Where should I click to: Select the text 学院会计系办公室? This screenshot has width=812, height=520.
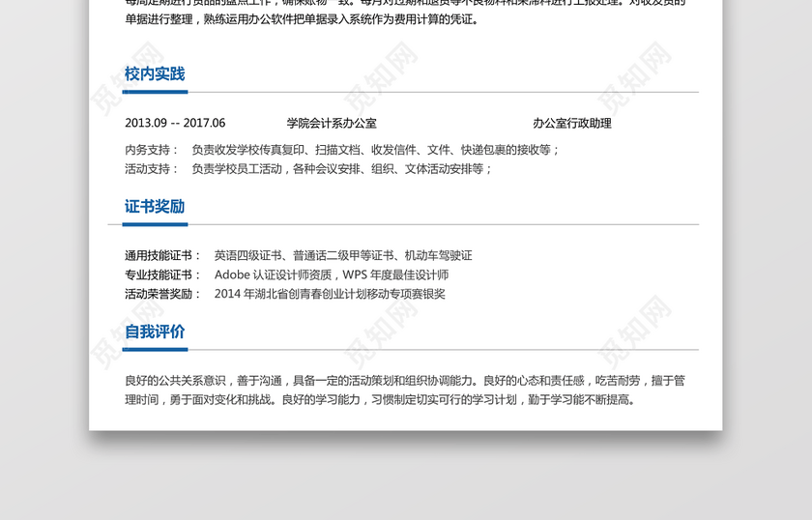click(332, 123)
